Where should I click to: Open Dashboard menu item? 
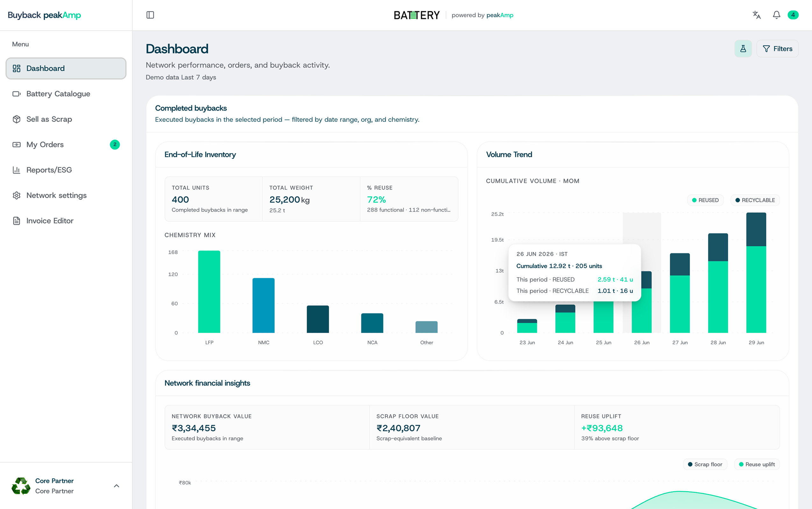pos(66,68)
